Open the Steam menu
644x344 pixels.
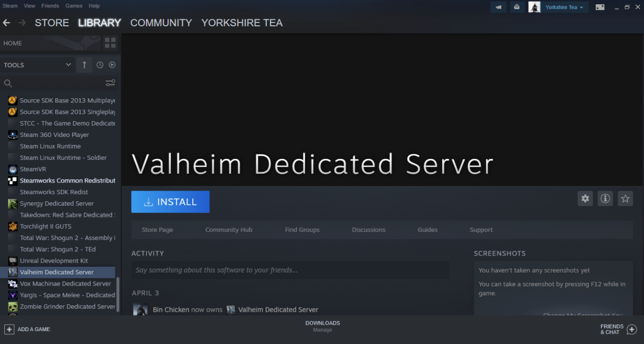[10, 6]
